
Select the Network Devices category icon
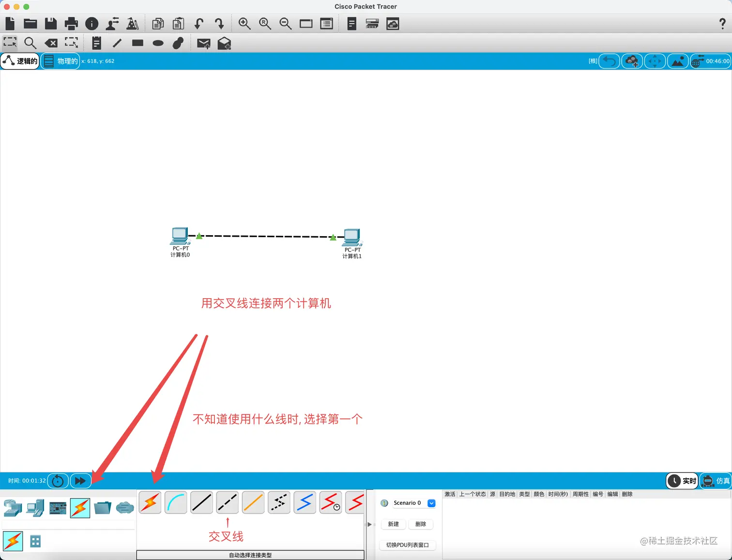coord(13,508)
